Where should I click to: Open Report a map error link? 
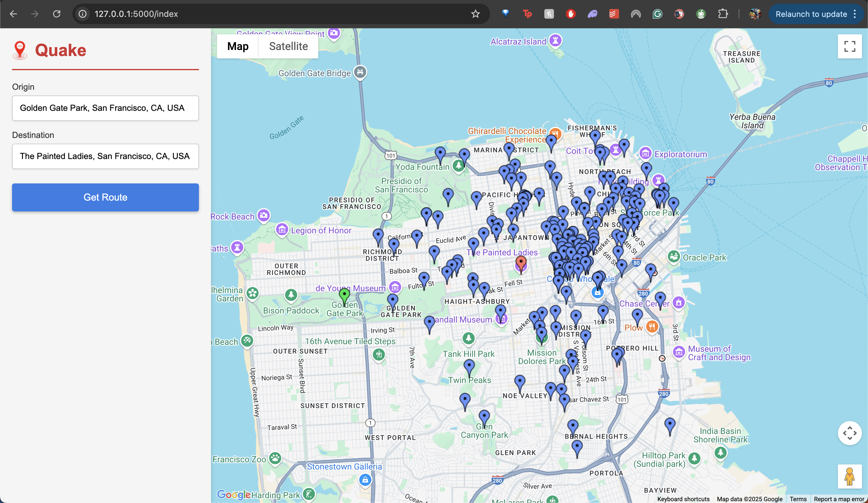(839, 499)
